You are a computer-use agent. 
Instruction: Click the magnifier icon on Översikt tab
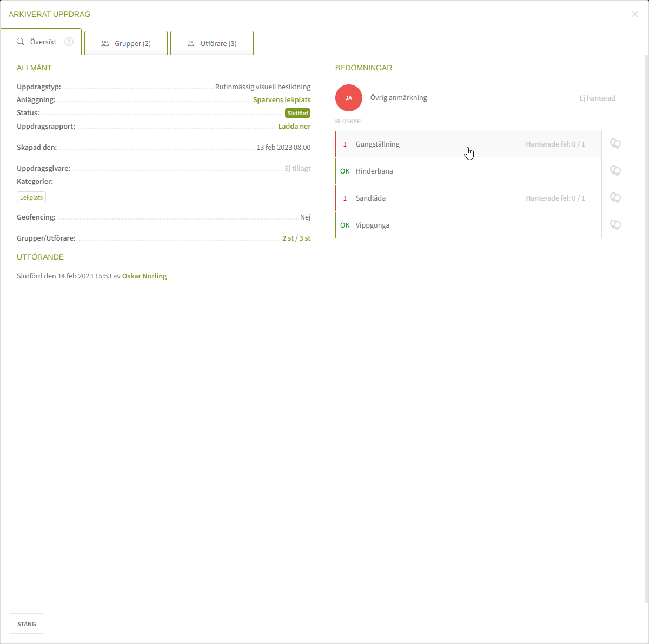[x=21, y=42]
